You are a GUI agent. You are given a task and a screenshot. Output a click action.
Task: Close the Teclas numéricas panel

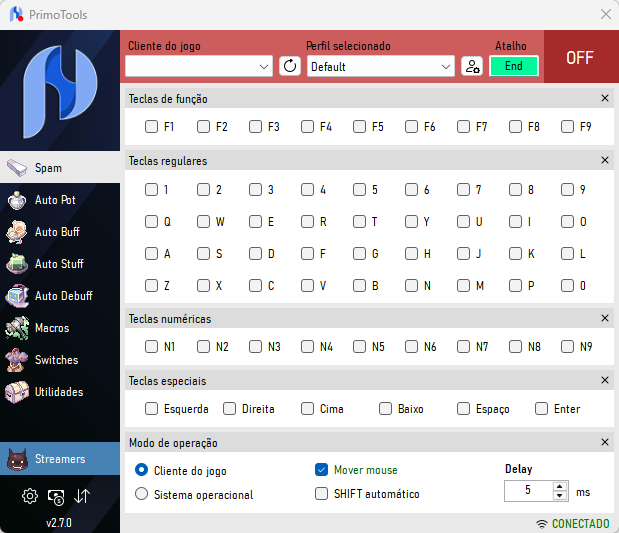(x=605, y=318)
